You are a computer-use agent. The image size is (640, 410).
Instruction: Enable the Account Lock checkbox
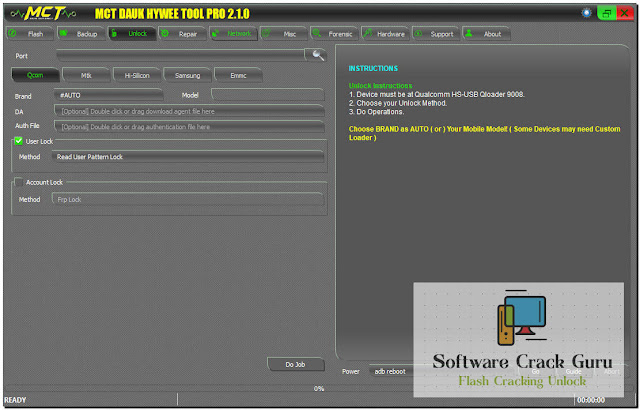coord(18,182)
